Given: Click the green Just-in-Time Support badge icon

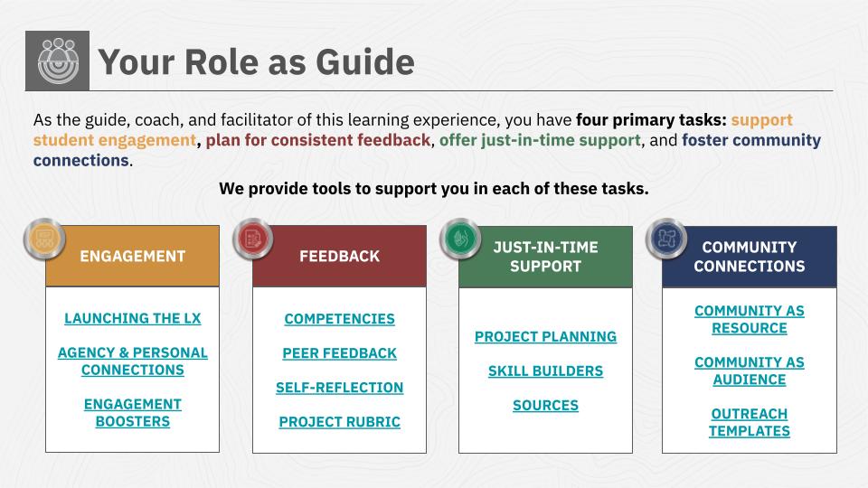Looking at the screenshot, I should (x=460, y=239).
